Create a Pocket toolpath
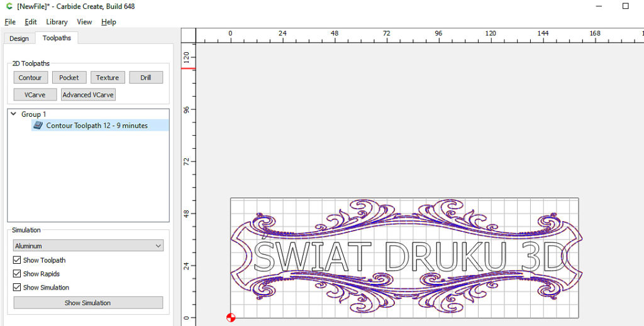 pyautogui.click(x=69, y=77)
